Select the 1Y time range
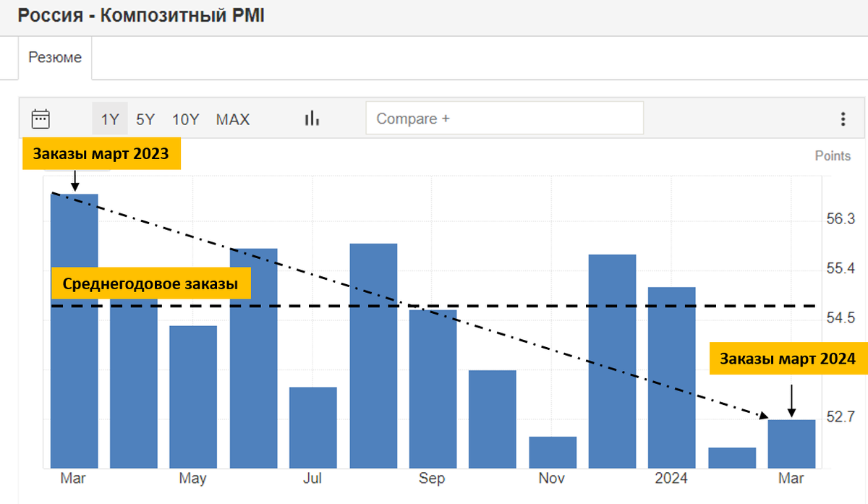This screenshot has width=868, height=504. [x=110, y=119]
